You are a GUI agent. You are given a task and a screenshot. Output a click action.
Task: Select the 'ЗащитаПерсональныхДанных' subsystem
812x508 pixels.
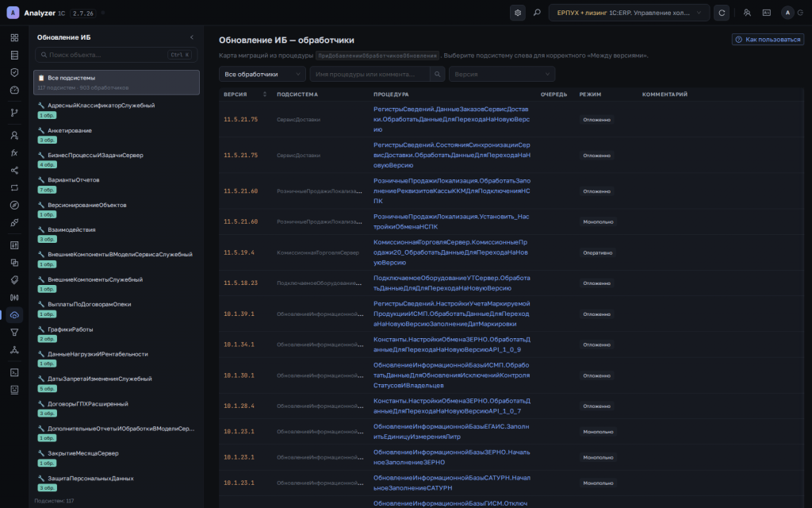pyautogui.click(x=117, y=483)
